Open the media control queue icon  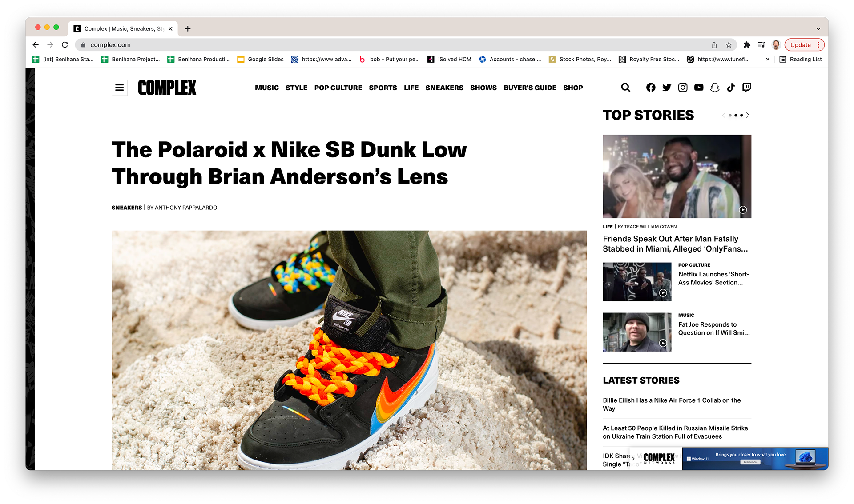761,45
